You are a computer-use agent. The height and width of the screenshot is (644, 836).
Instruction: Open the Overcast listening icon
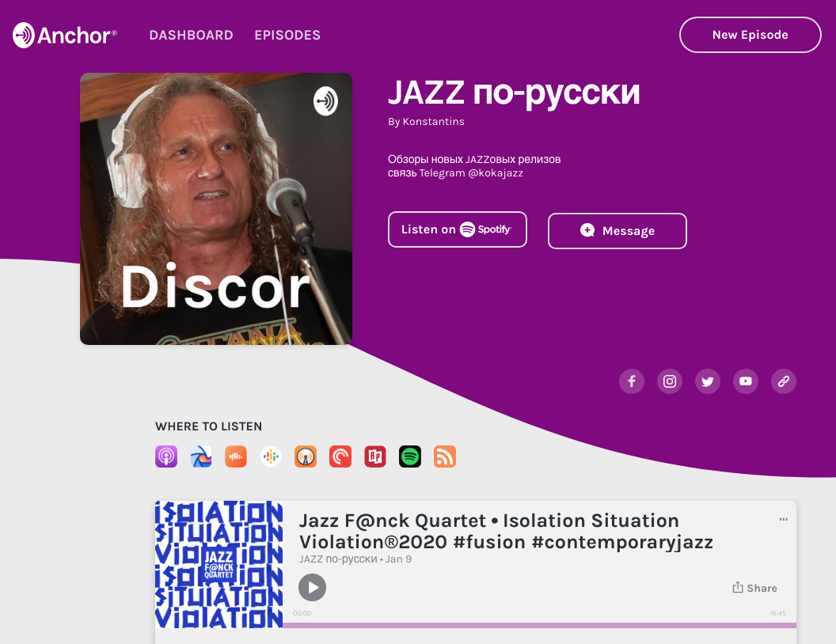[306, 456]
